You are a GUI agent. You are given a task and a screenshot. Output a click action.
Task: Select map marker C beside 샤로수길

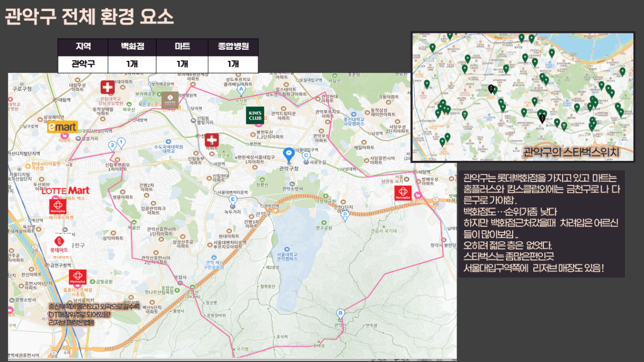(x=306, y=155)
